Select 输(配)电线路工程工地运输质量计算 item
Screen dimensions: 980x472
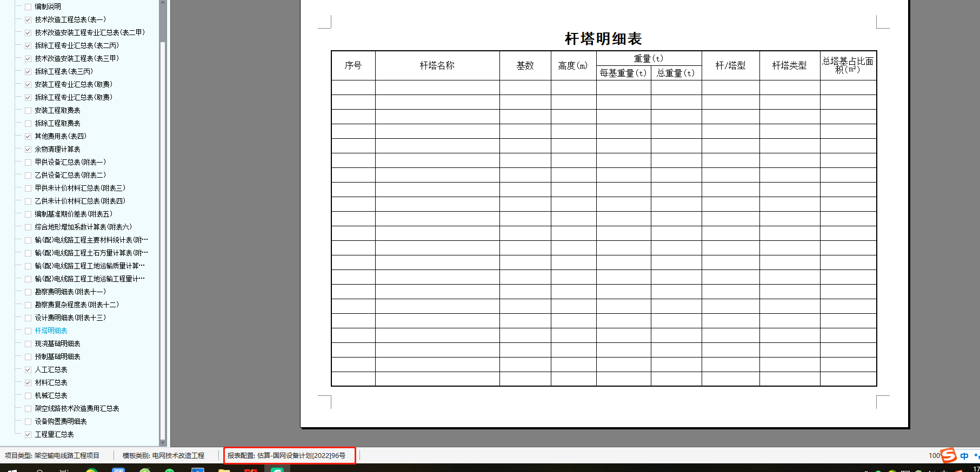pos(90,266)
